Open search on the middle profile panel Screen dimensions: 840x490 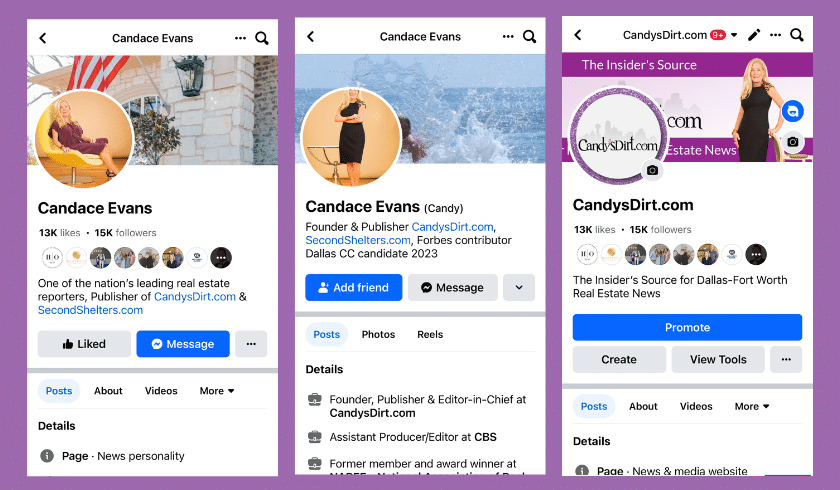(x=529, y=37)
